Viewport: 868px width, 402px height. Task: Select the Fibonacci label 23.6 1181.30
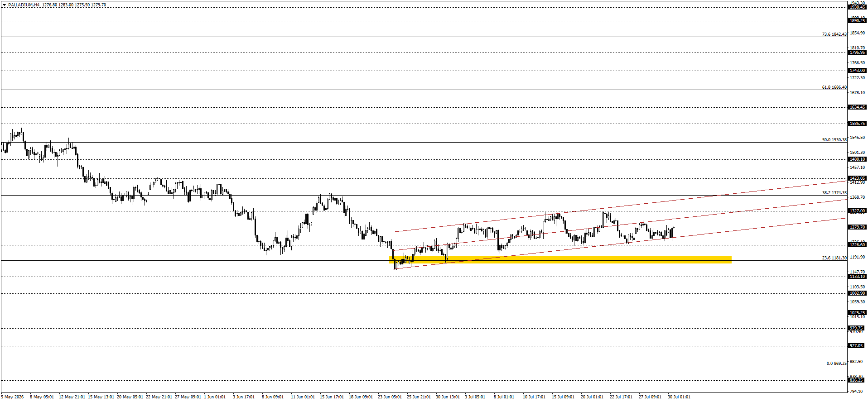pyautogui.click(x=834, y=258)
